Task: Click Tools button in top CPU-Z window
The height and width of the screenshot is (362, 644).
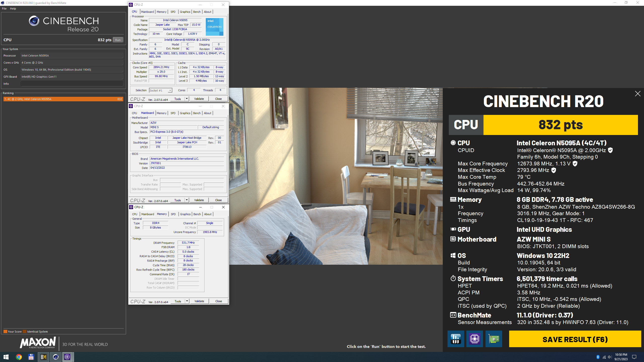Action: 178,99
